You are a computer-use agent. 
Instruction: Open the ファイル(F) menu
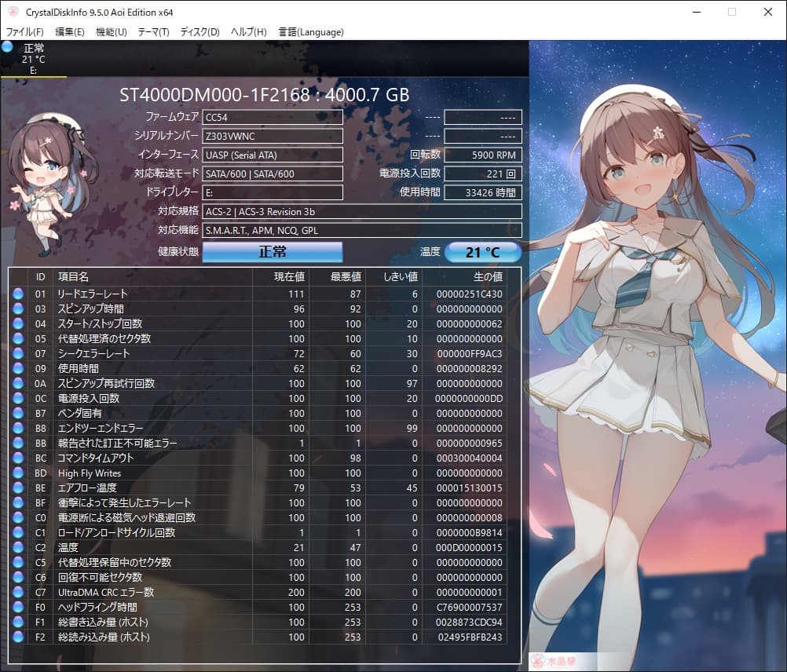25,32
